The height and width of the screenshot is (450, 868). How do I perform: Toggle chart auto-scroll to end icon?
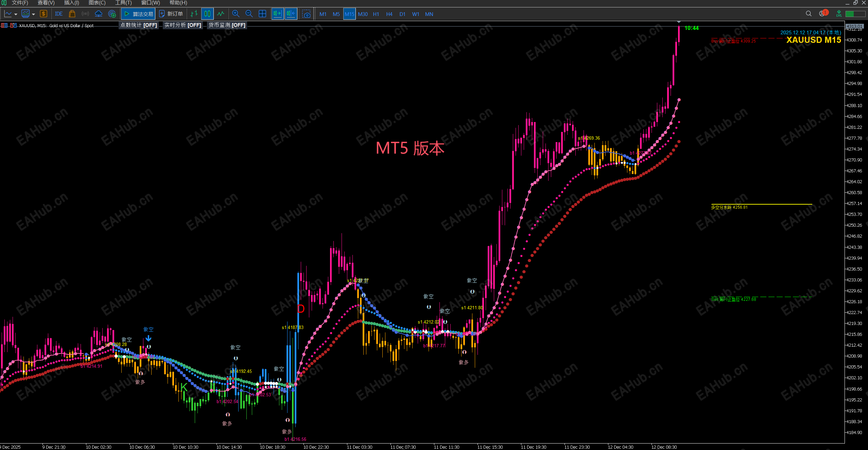[x=277, y=14]
